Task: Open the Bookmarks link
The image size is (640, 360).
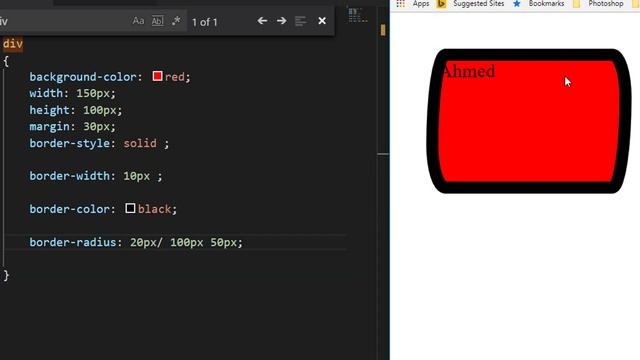Action: click(x=546, y=4)
